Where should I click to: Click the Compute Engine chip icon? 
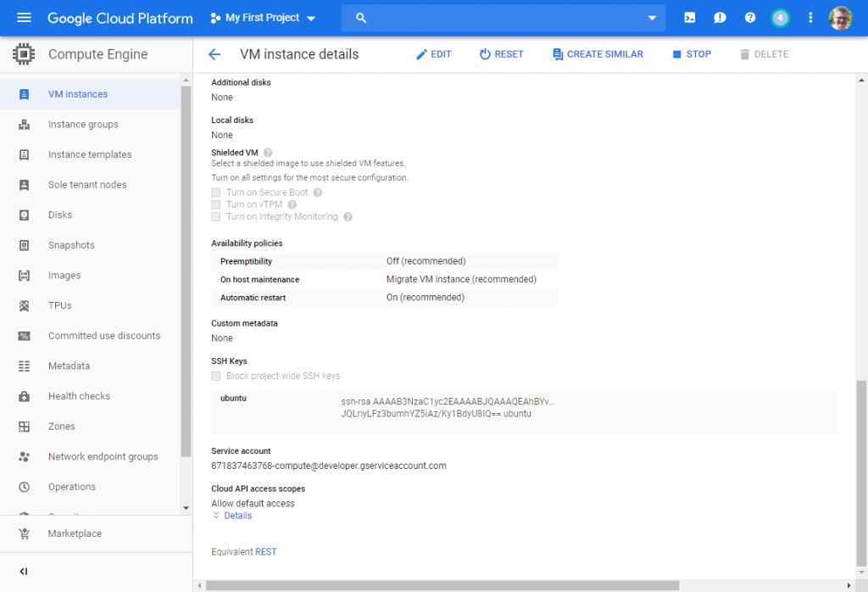(x=23, y=54)
